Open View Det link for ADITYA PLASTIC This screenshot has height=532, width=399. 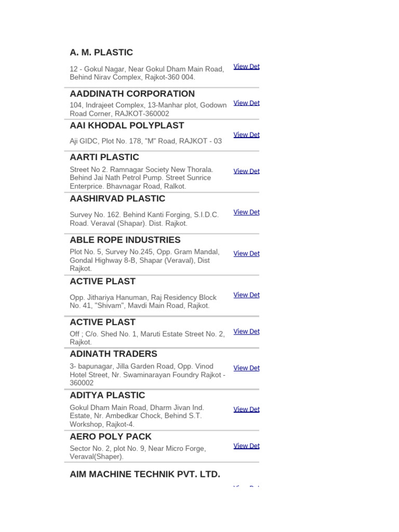tap(246, 409)
